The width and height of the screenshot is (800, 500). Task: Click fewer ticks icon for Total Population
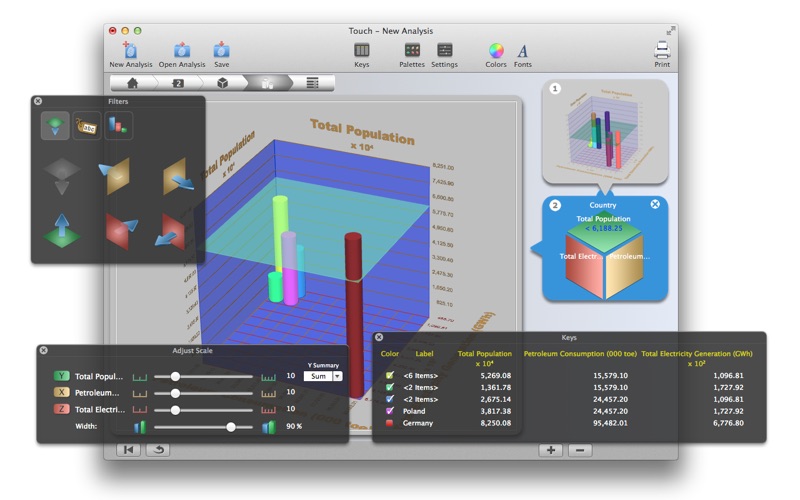140,378
